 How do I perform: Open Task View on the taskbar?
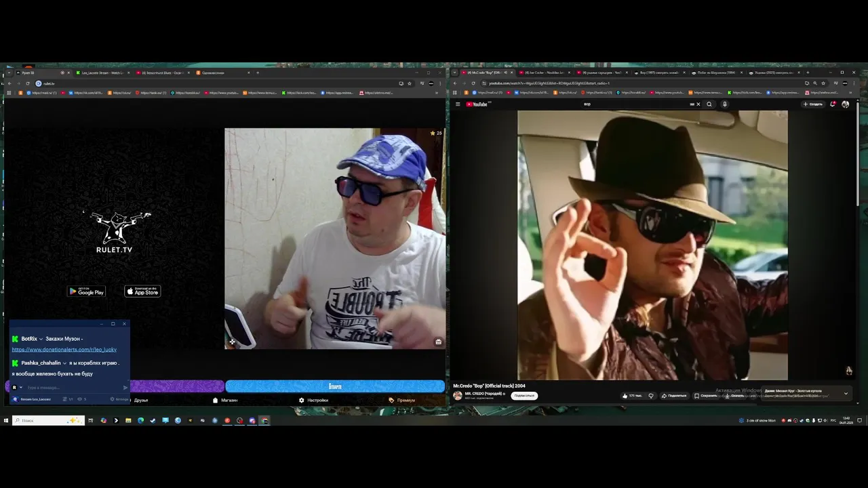pos(90,420)
